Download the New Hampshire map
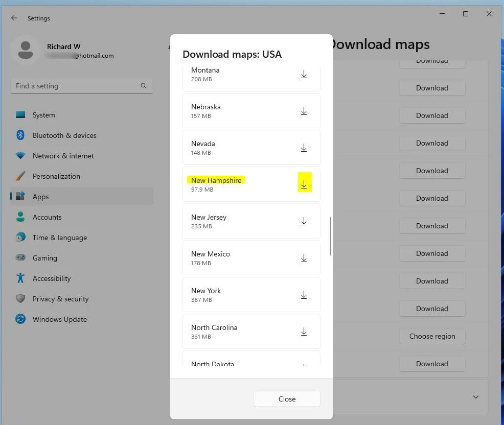The image size is (504, 425). pos(304,184)
